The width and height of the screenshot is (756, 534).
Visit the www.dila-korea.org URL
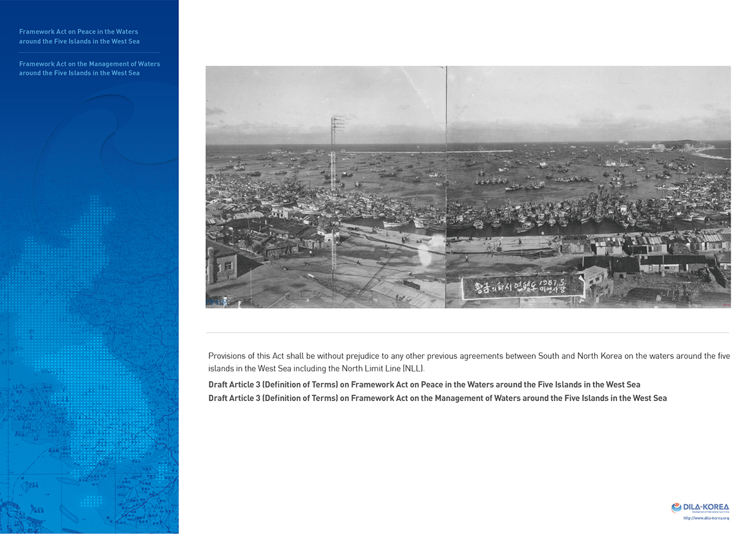tap(706, 518)
